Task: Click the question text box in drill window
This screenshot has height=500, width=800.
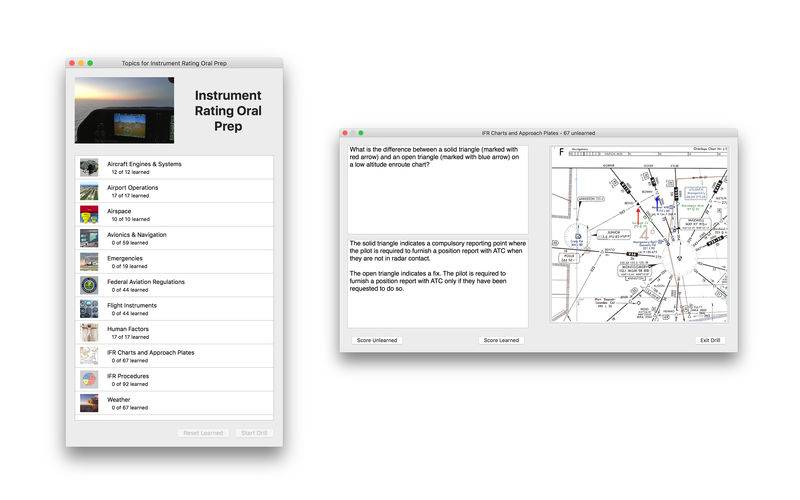Action: point(438,189)
